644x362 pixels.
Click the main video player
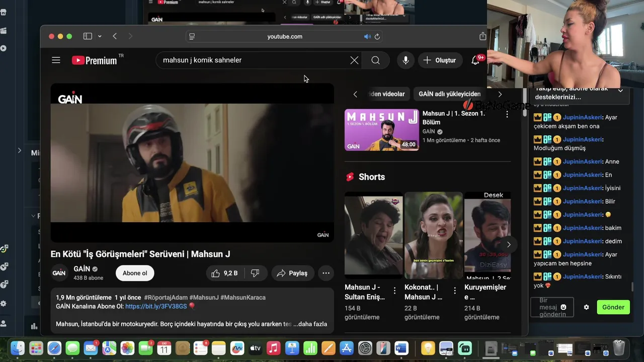(x=192, y=163)
